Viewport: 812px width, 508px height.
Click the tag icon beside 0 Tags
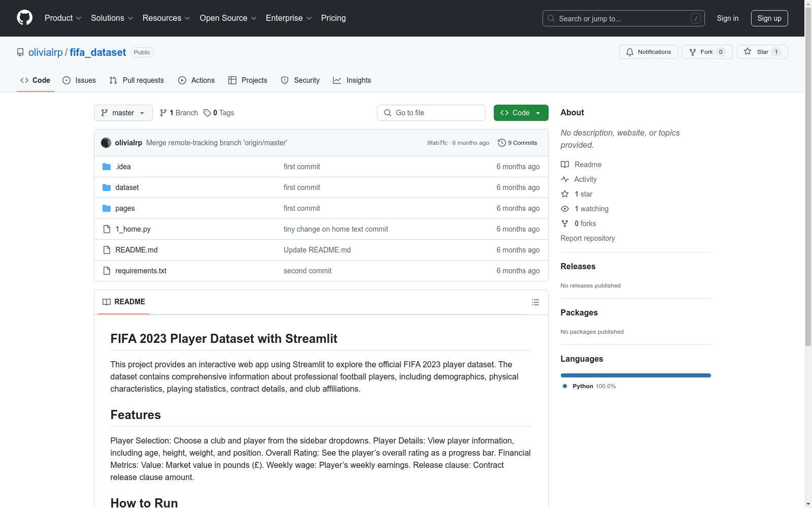click(x=207, y=113)
